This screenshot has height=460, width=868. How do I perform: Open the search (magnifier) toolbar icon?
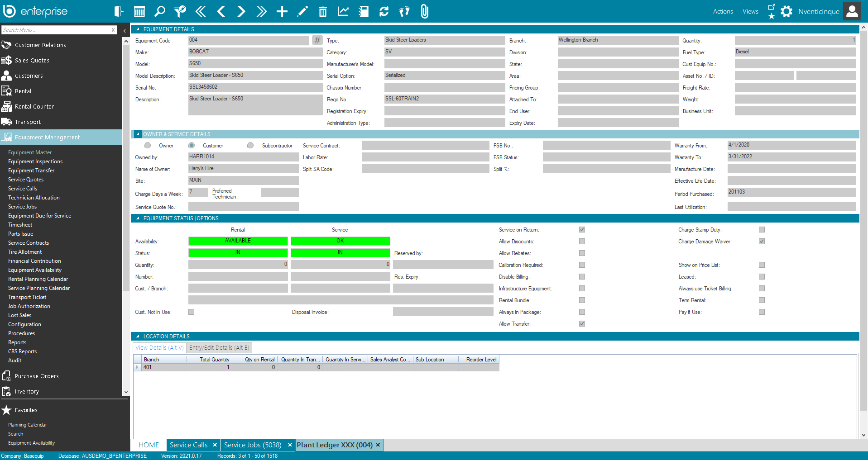click(159, 11)
